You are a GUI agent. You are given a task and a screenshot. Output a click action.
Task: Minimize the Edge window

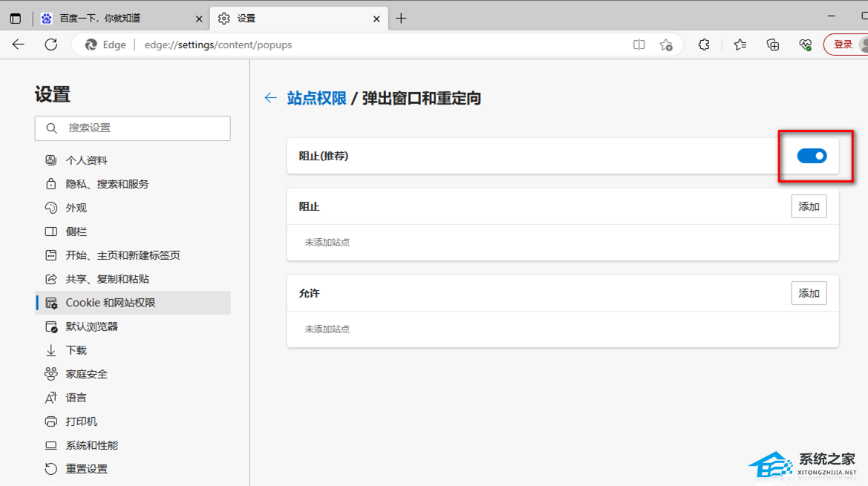(x=832, y=16)
